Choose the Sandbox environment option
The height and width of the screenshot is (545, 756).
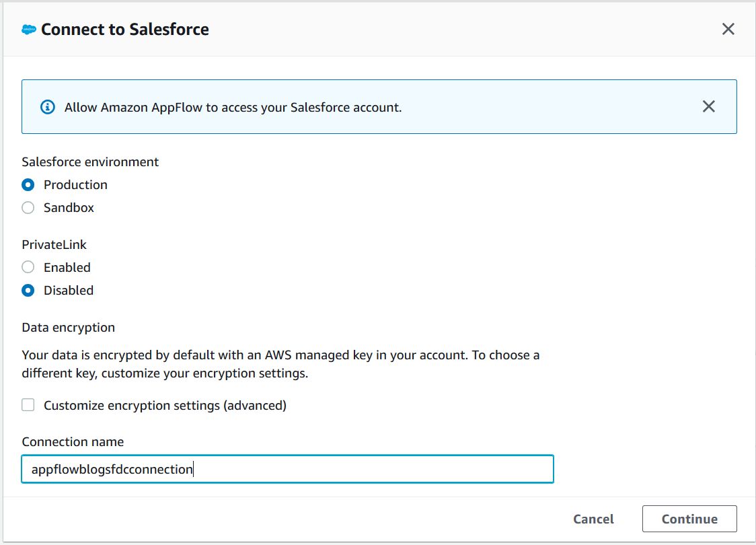tap(28, 208)
